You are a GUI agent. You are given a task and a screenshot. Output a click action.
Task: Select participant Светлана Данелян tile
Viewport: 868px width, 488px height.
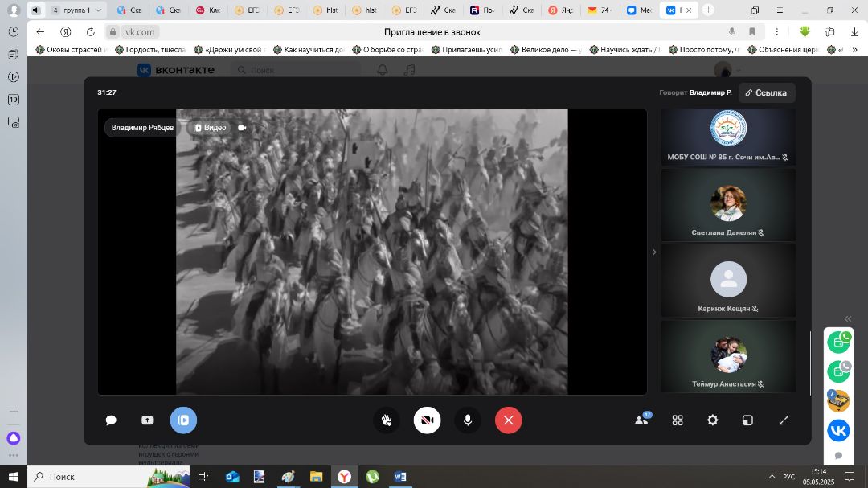[728, 205]
